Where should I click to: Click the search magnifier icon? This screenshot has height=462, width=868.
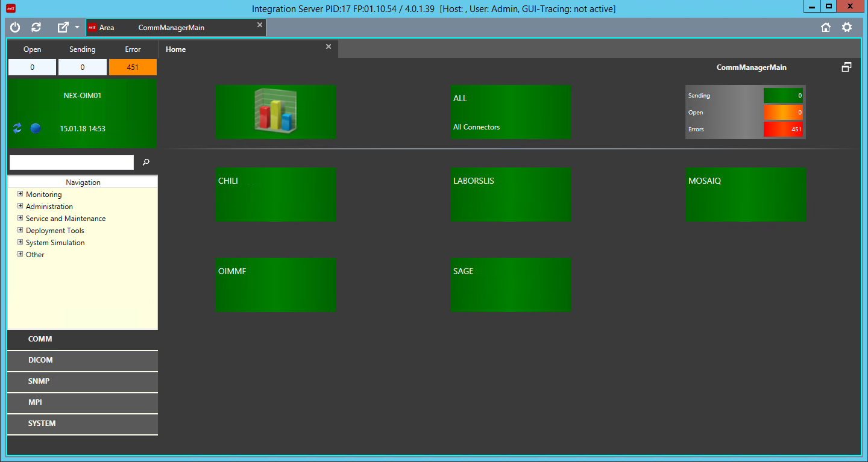[x=146, y=162]
